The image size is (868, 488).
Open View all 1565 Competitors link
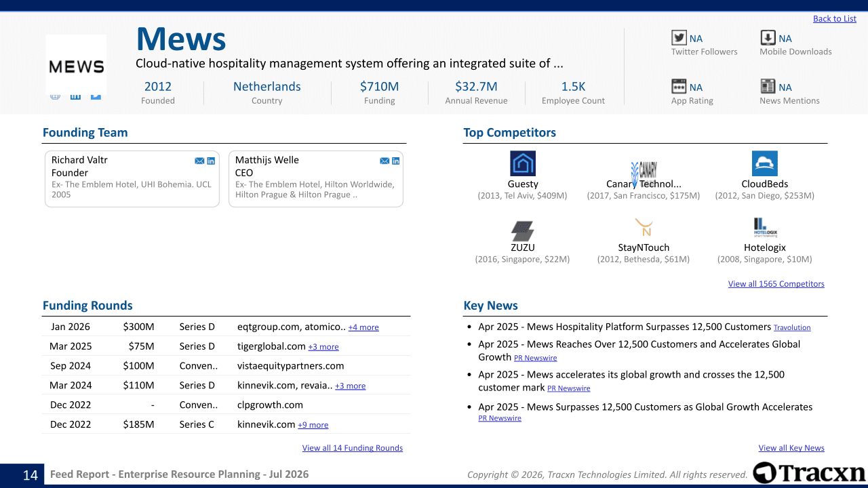tap(776, 284)
